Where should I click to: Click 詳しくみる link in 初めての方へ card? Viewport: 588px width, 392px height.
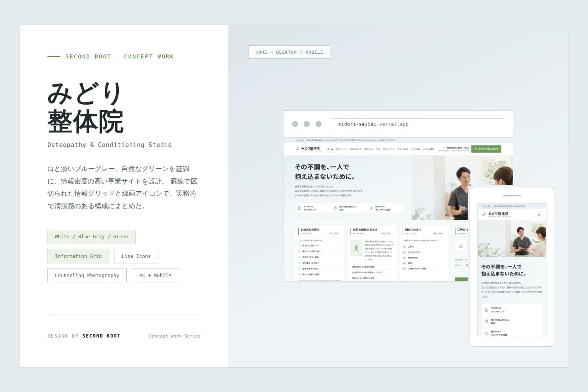click(439, 234)
